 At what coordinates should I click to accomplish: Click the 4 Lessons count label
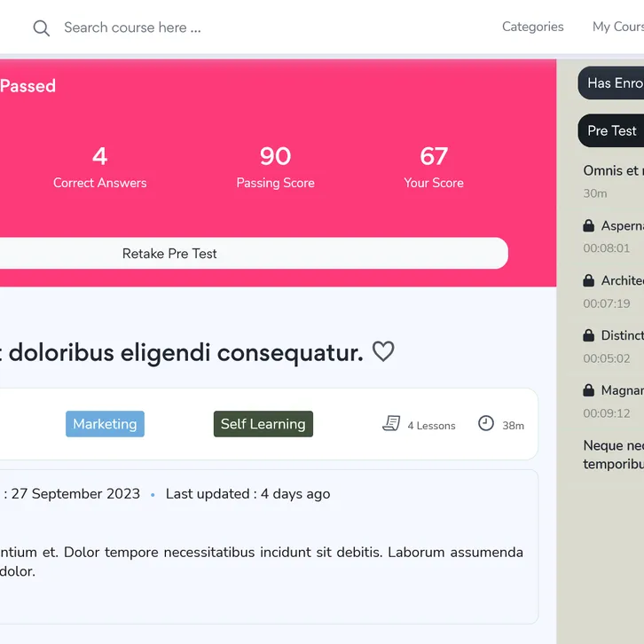pos(431,426)
